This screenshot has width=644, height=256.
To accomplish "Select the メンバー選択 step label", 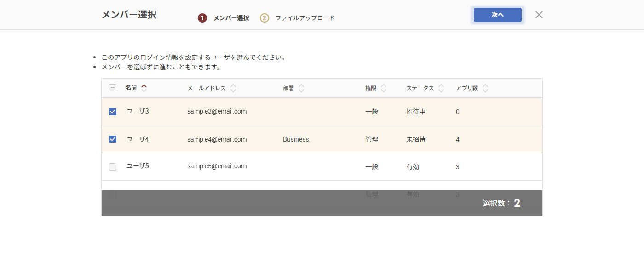I will coord(231,18).
